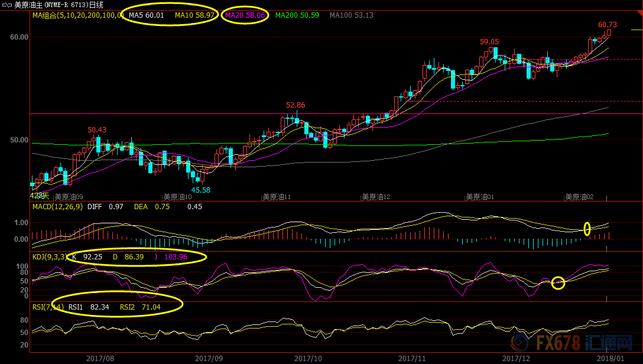Click the 60.00 price axis label
Screen dimensions: 643x364
pos(20,37)
